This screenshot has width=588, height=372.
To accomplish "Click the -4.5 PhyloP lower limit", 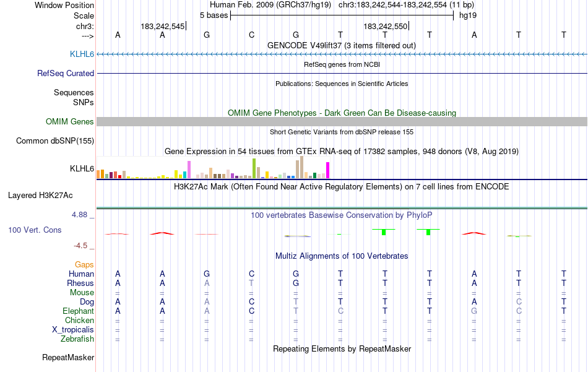I will pos(80,246).
